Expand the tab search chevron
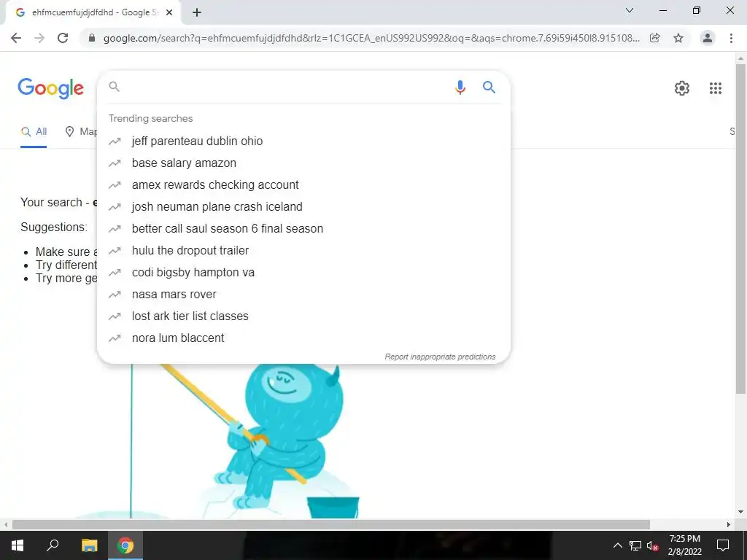 click(x=630, y=10)
